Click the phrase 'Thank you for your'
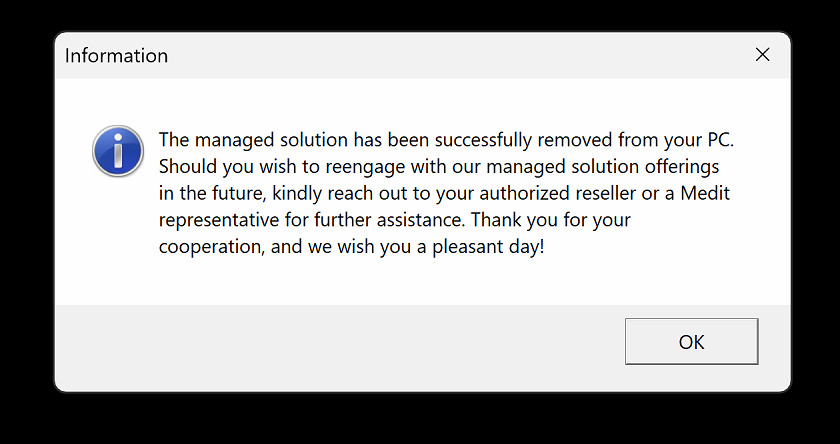The width and height of the screenshot is (840, 444). coord(551,220)
